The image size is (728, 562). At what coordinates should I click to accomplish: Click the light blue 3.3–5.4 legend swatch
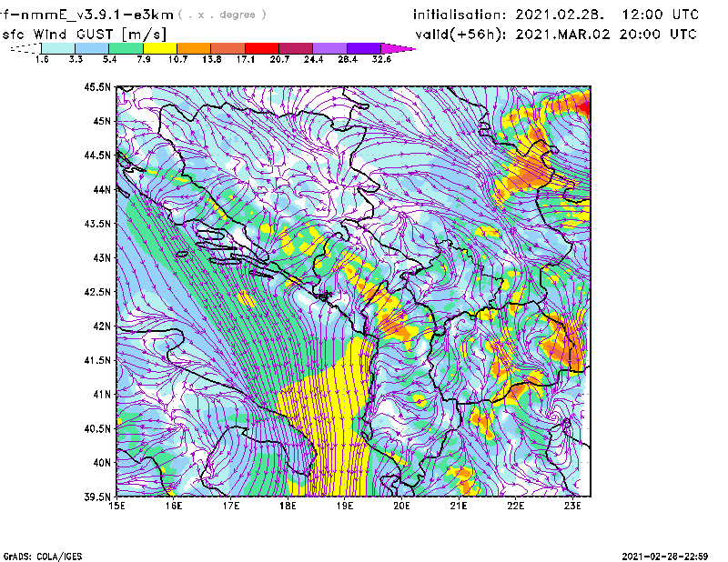click(92, 48)
